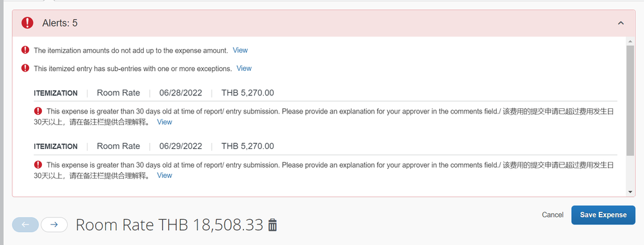
Task: Select the 06/28/2022 Room Rate itemization row
Action: tap(325, 93)
